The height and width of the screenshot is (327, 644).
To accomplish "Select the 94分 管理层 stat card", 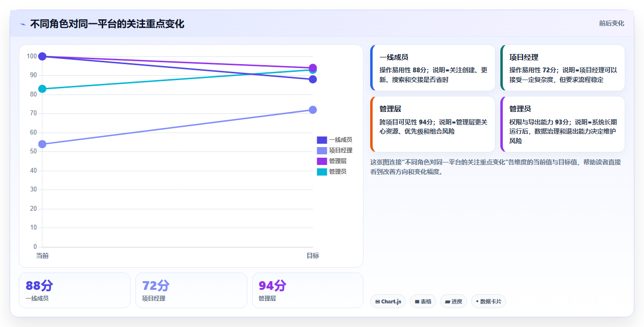I will [308, 290].
